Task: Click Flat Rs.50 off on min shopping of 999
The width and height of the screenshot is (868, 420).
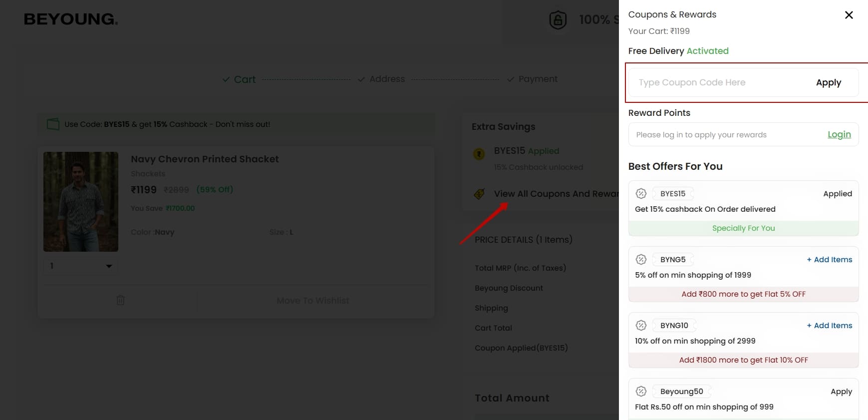Action: (x=704, y=407)
